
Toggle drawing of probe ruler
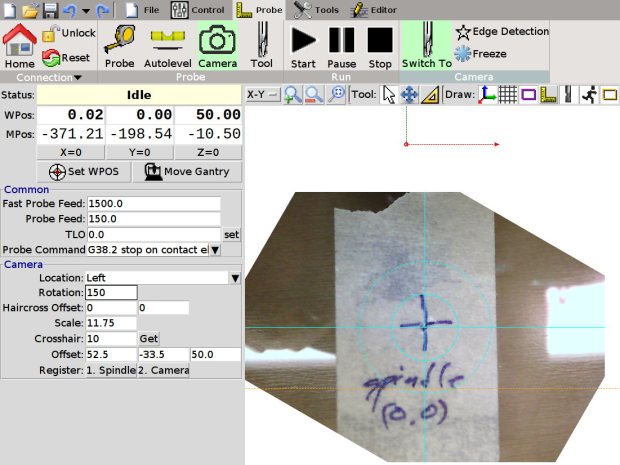[x=548, y=95]
